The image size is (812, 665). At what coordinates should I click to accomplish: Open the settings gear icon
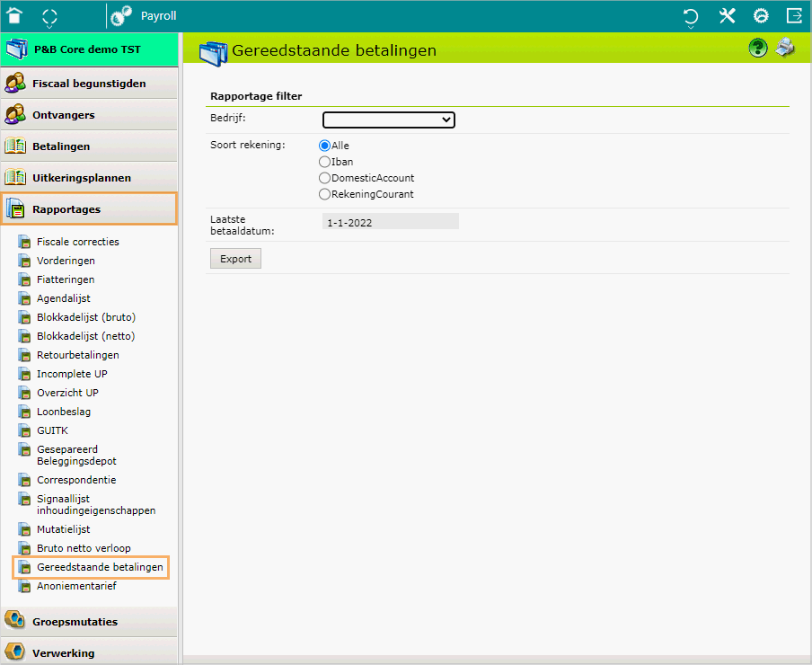(x=761, y=15)
